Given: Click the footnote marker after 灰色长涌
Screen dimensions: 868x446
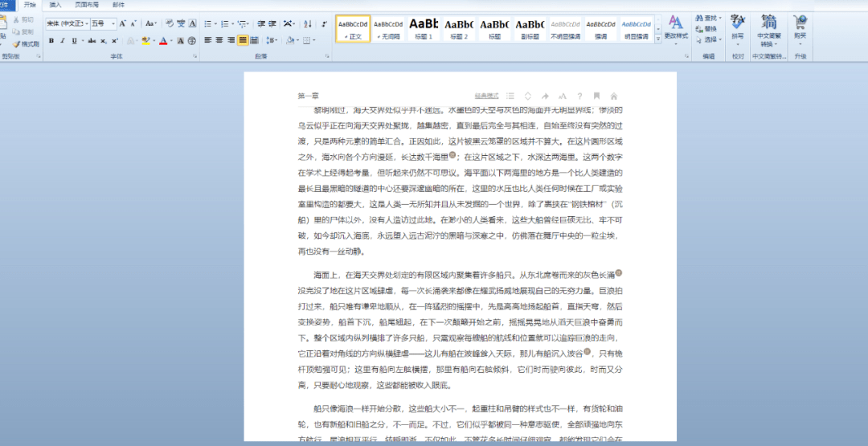Looking at the screenshot, I should point(619,272).
